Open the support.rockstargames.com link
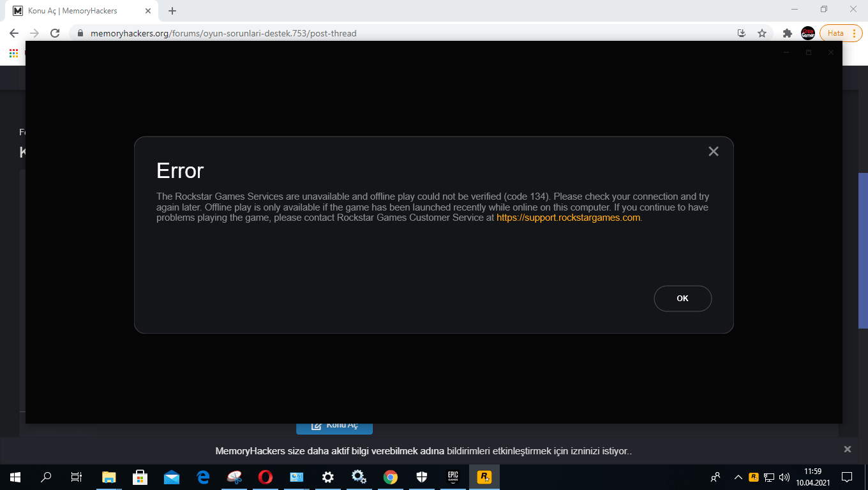The image size is (868, 490). coord(568,218)
